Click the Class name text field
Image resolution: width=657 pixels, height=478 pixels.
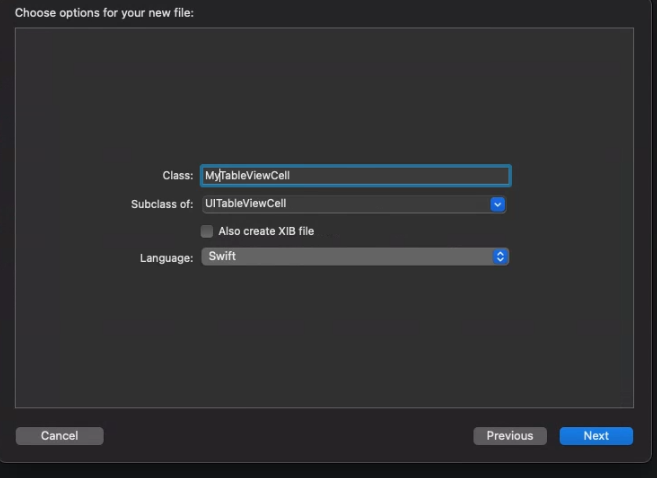(x=355, y=176)
